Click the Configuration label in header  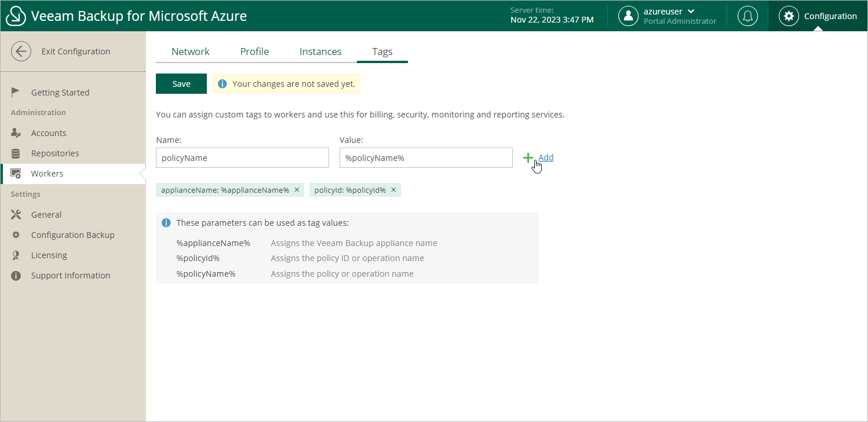830,16
